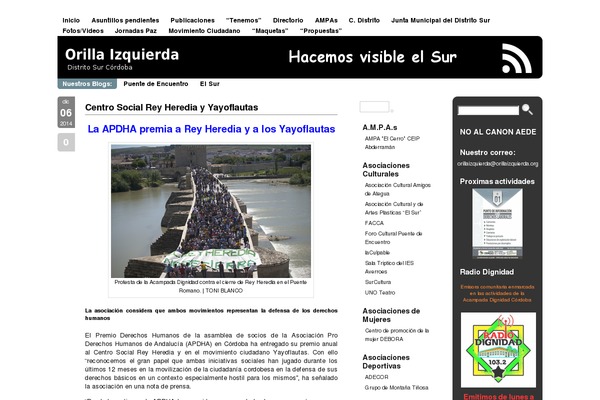Open the AMPAs menu item
The width and height of the screenshot is (600, 400).
pyautogui.click(x=326, y=20)
